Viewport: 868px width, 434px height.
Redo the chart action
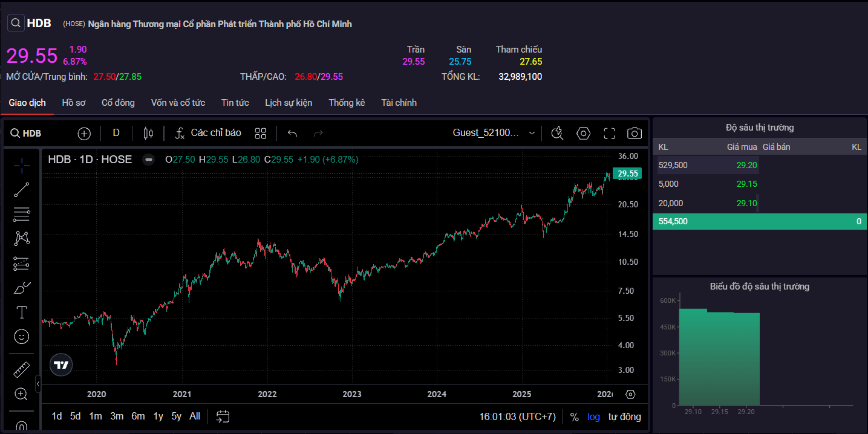pos(318,133)
